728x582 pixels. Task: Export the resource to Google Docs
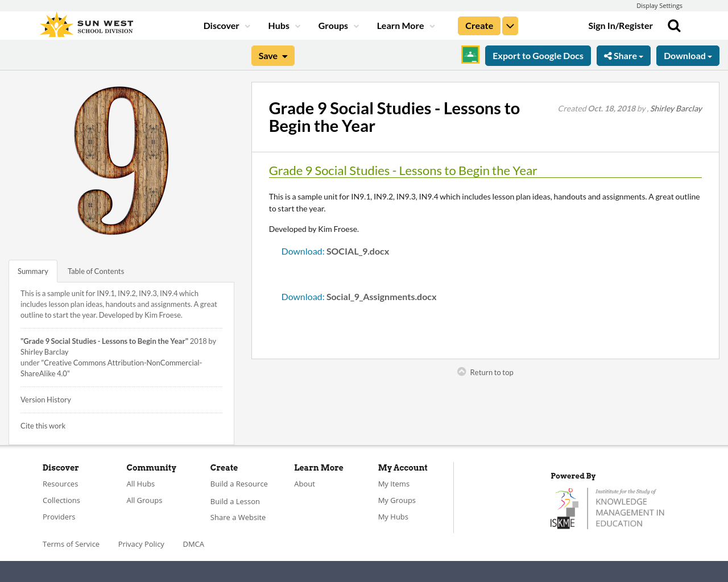537,55
